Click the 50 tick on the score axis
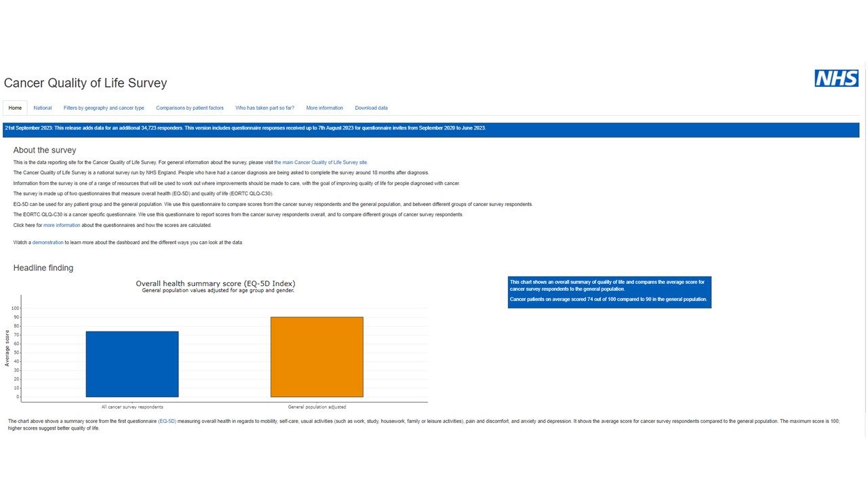This screenshot has height=488, width=868. tap(17, 352)
